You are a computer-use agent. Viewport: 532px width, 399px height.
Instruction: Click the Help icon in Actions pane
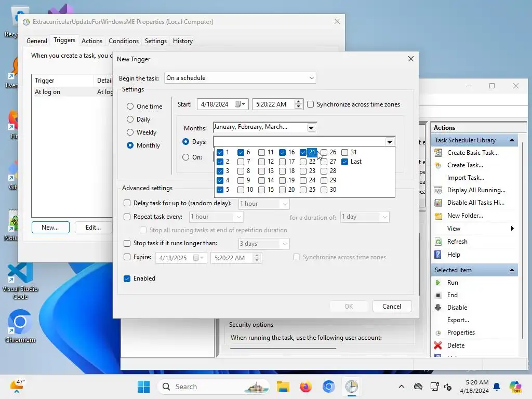coord(438,255)
